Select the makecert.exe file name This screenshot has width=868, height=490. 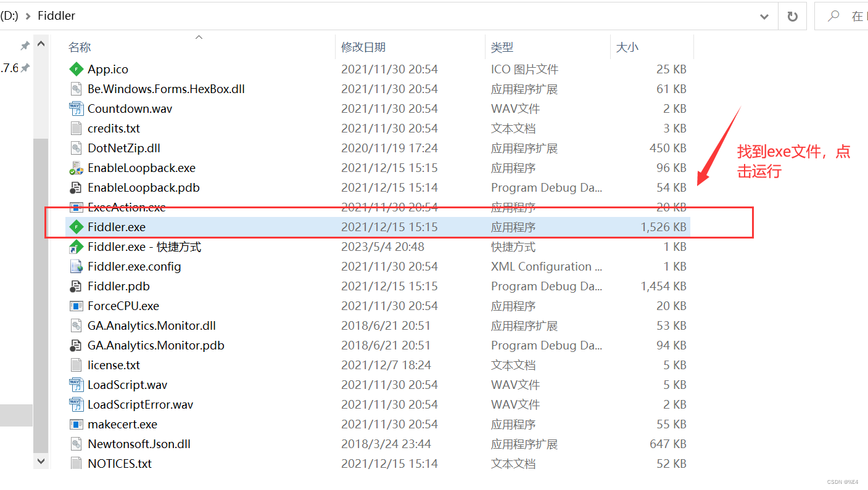pyautogui.click(x=122, y=424)
